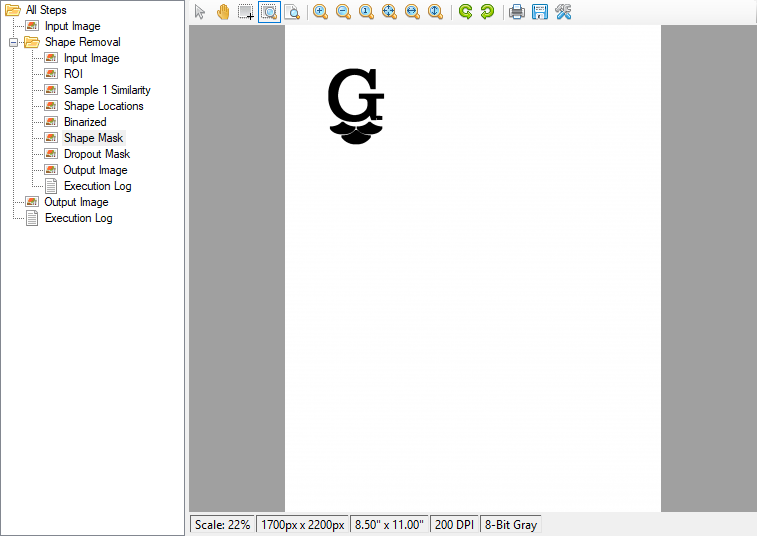Select the All Steps root folder
757x536 pixels.
46,10
